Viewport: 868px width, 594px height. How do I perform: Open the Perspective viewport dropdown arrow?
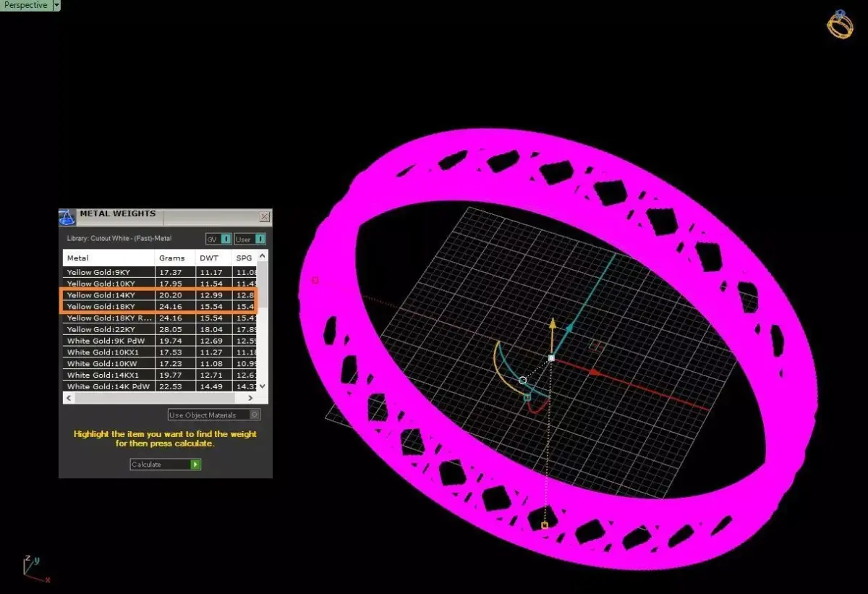click(x=56, y=5)
